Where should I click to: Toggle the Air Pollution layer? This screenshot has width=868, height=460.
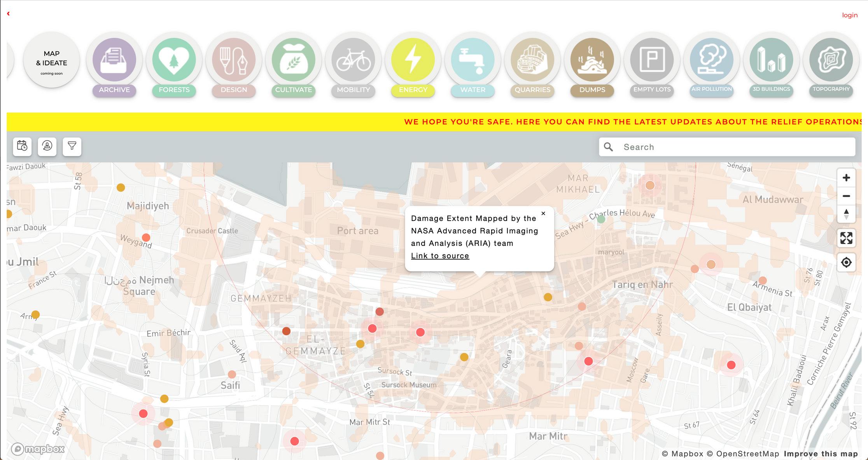711,60
